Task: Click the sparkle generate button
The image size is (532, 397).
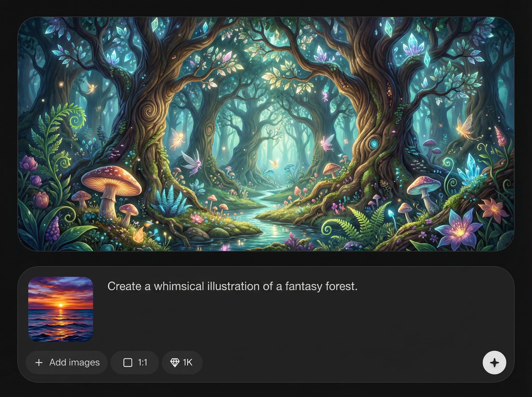Action: (494, 362)
